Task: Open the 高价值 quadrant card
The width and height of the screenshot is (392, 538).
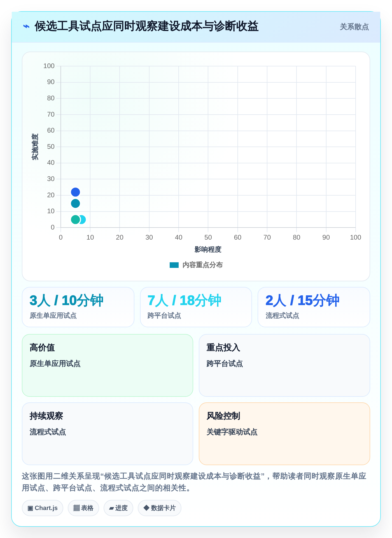Action: click(108, 365)
